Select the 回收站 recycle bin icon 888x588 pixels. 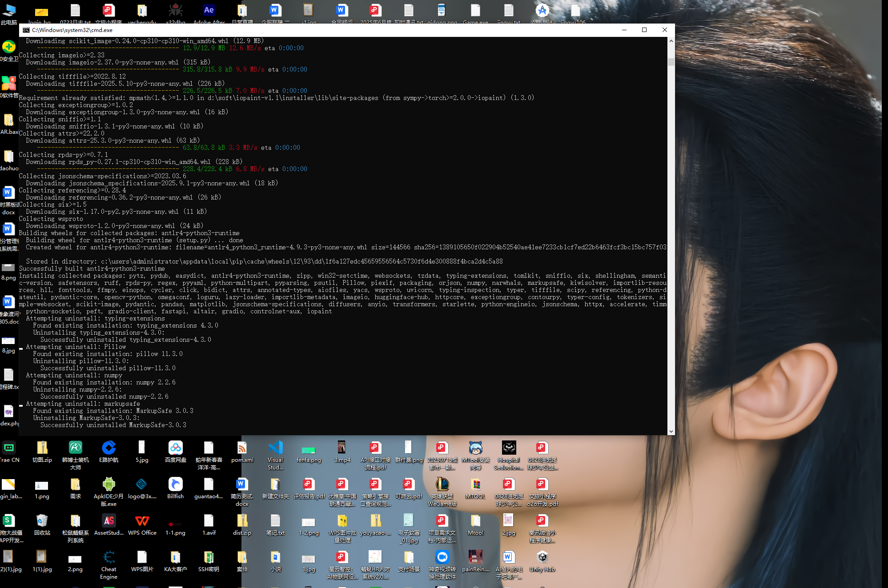click(42, 521)
